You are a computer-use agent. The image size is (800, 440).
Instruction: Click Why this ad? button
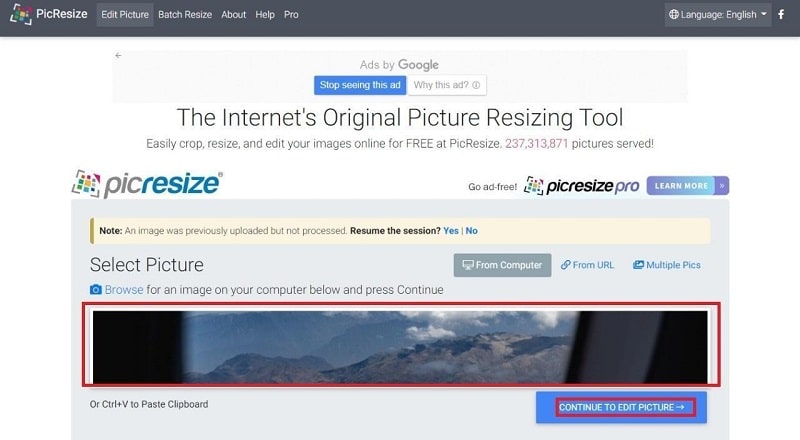click(447, 85)
